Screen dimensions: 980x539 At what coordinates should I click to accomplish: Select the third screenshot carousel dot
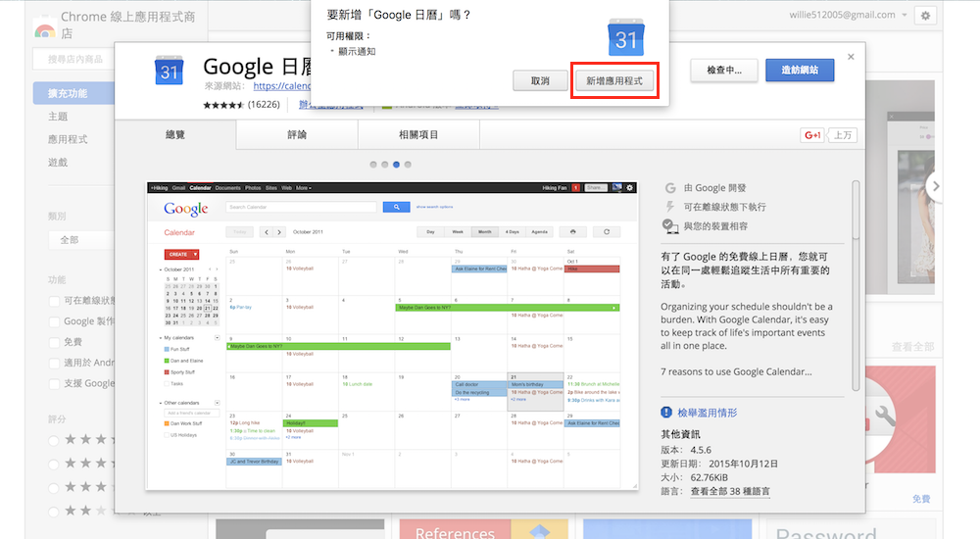point(396,165)
